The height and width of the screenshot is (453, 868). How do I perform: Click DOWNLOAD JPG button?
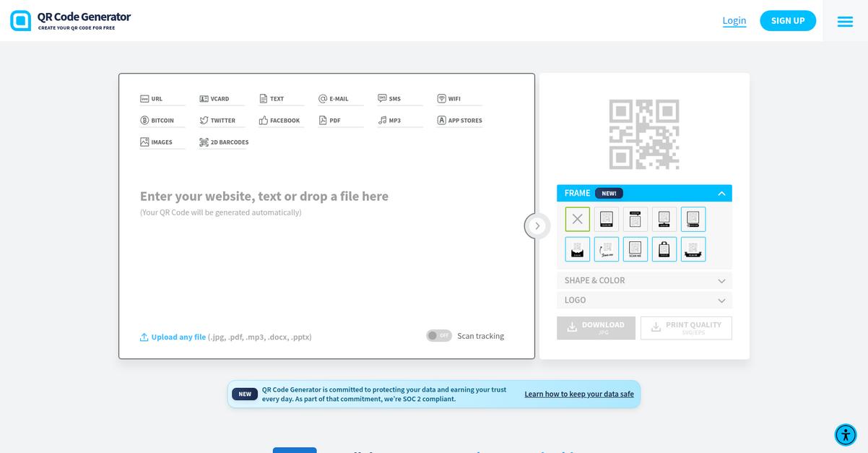(x=596, y=328)
